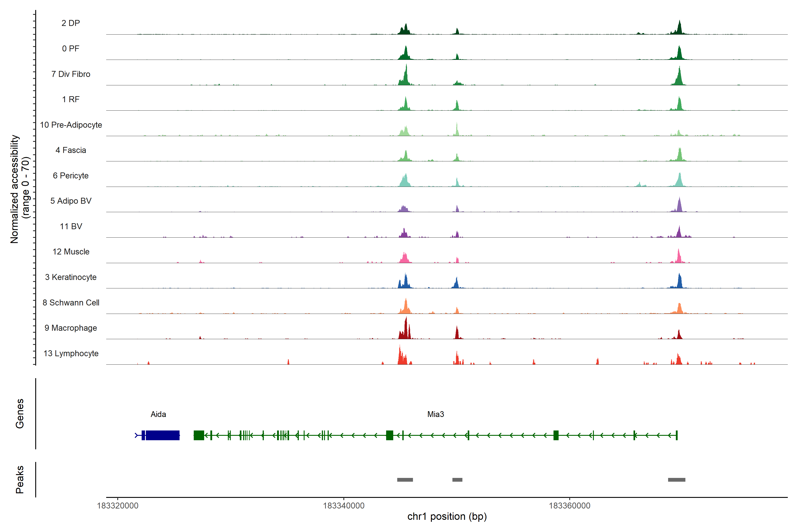Click the 2 DP track label
Image resolution: width=798 pixels, height=532 pixels.
(x=70, y=23)
